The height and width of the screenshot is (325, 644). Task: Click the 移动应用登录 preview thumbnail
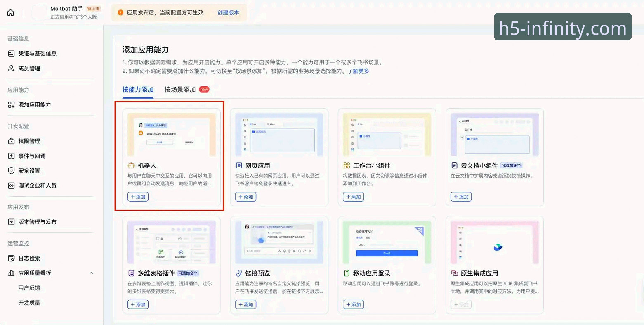(x=387, y=242)
